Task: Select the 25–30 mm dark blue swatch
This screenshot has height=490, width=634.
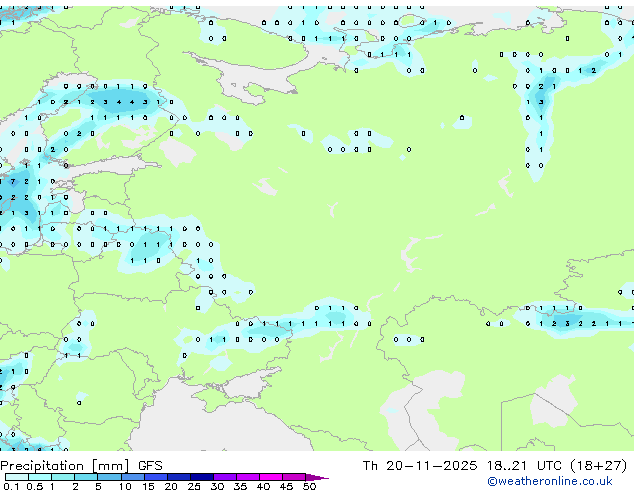Action: click(201, 477)
